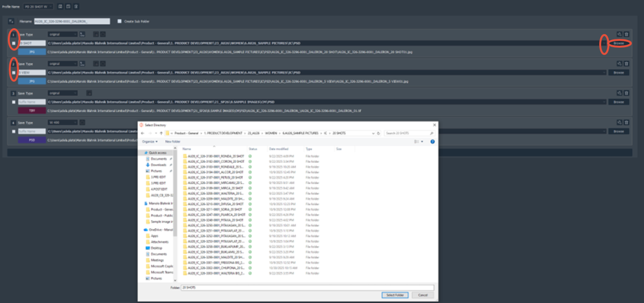Open the address bar history dropdown in Select Directory
Viewport: 644px width, 303px height.
[372, 133]
